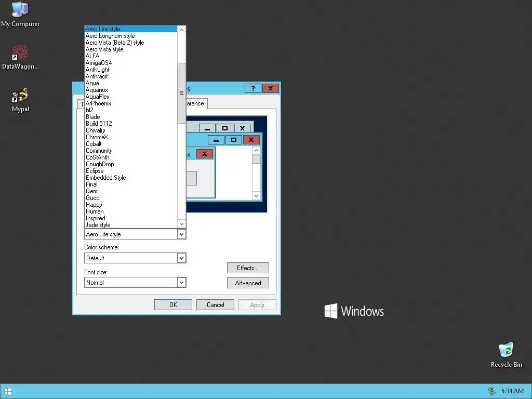532x399 pixels.
Task: Select the bl2 style entry
Action: coord(130,110)
